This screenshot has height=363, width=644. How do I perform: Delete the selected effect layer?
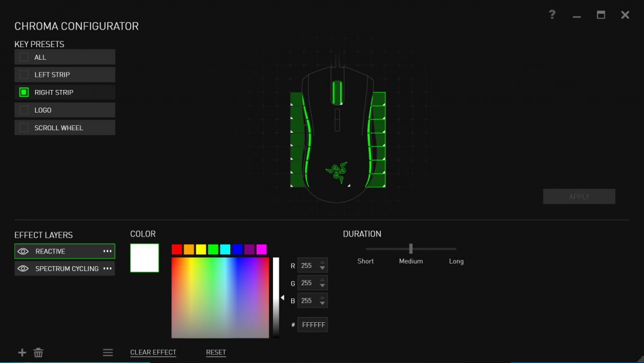38,352
